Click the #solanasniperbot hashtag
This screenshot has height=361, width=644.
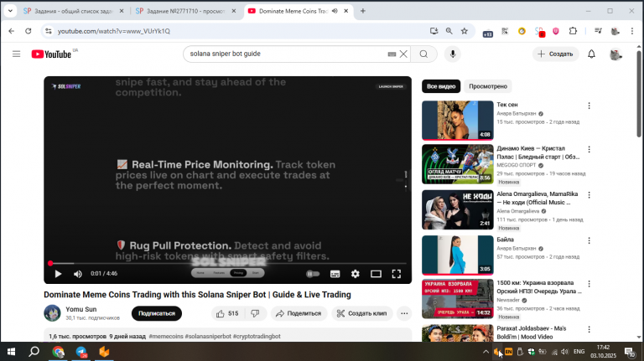[x=208, y=337]
